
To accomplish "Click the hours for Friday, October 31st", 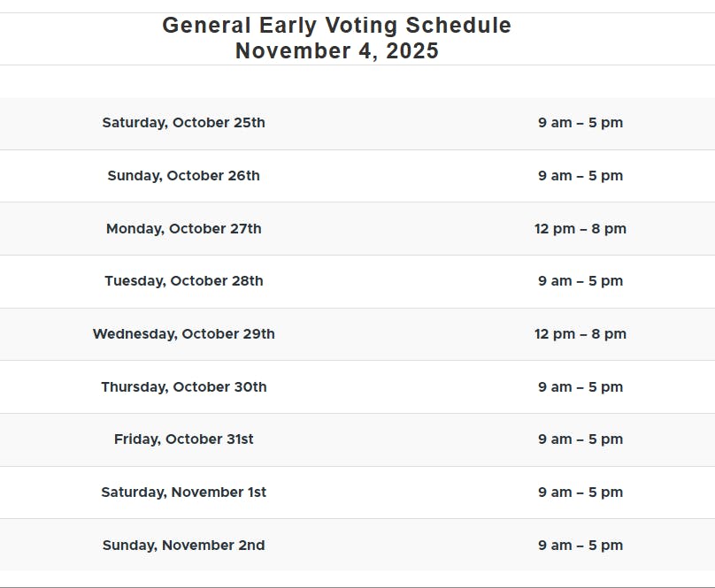I will pyautogui.click(x=580, y=439).
